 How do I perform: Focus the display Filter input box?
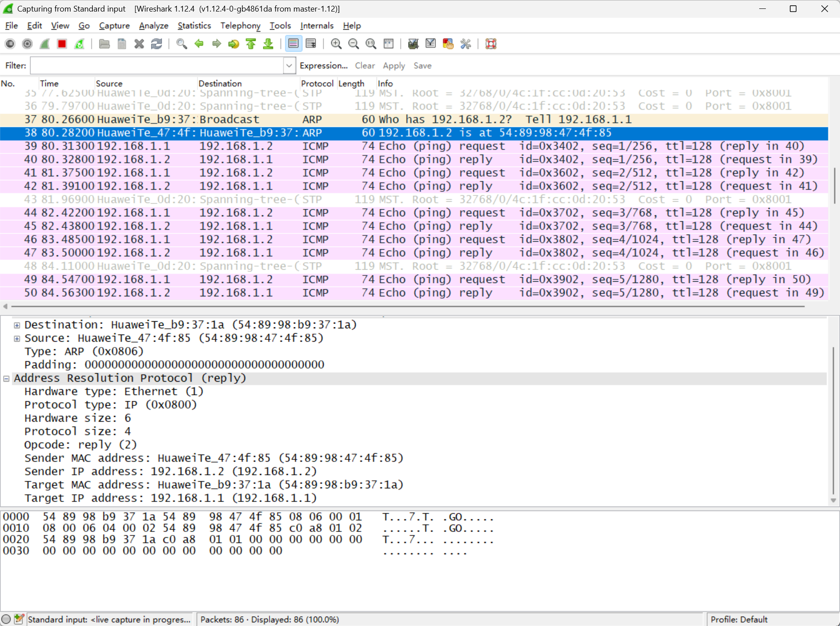(157, 66)
